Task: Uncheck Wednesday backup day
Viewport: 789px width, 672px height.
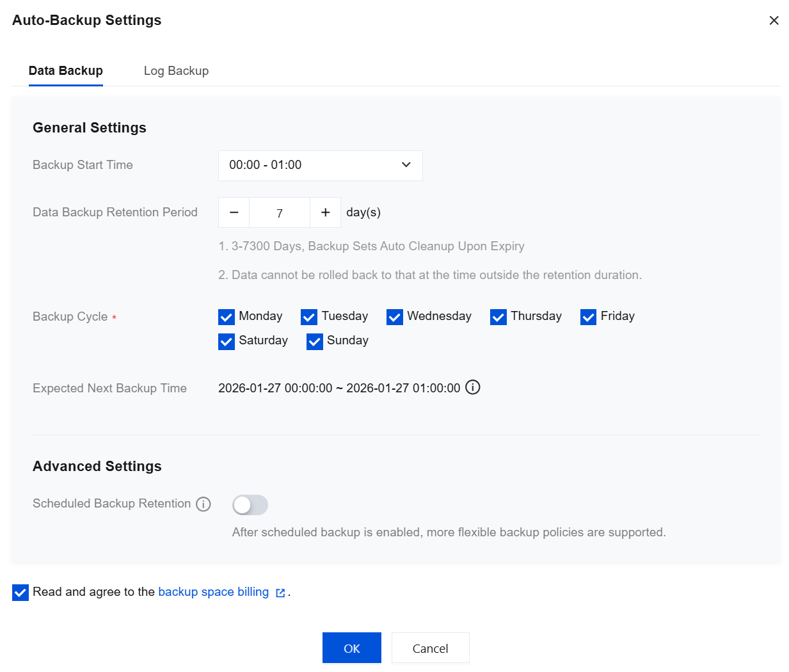Action: click(x=395, y=317)
